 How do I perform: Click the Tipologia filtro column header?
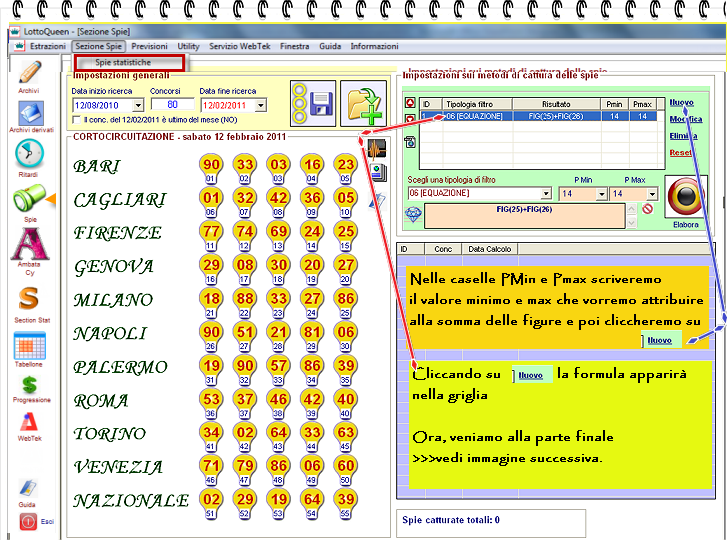(477, 104)
